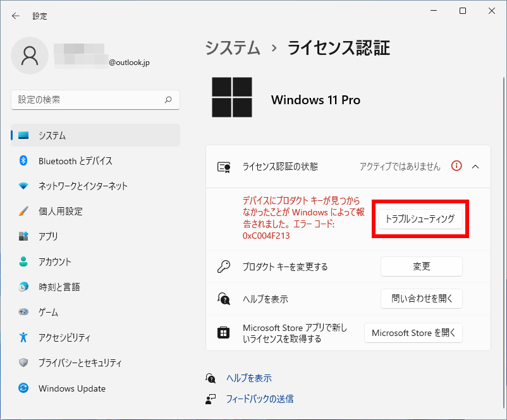Image resolution: width=507 pixels, height=420 pixels.
Task: Click システム in the breadcrumb
Action: 233,48
